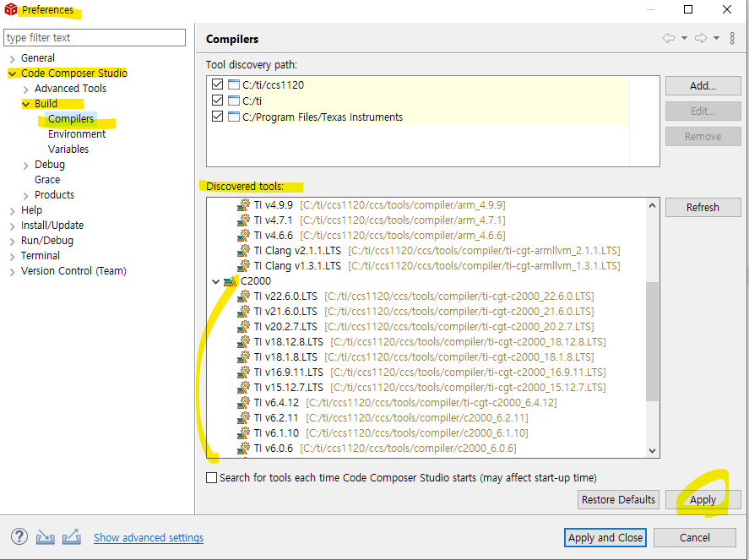
Task: Open the three-dot view menu icon
Action: 732,38
